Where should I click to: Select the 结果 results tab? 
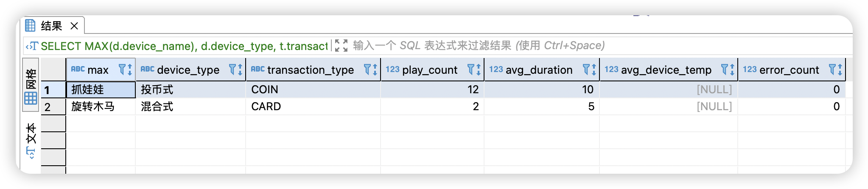[51, 26]
